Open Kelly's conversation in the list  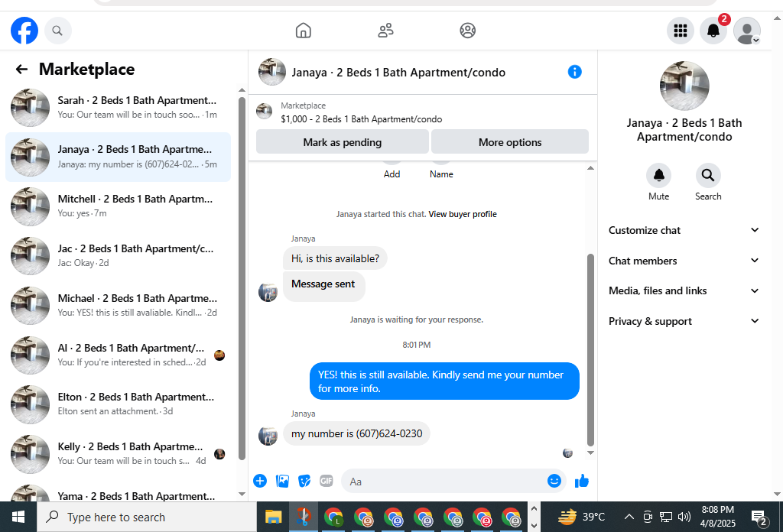click(x=119, y=453)
